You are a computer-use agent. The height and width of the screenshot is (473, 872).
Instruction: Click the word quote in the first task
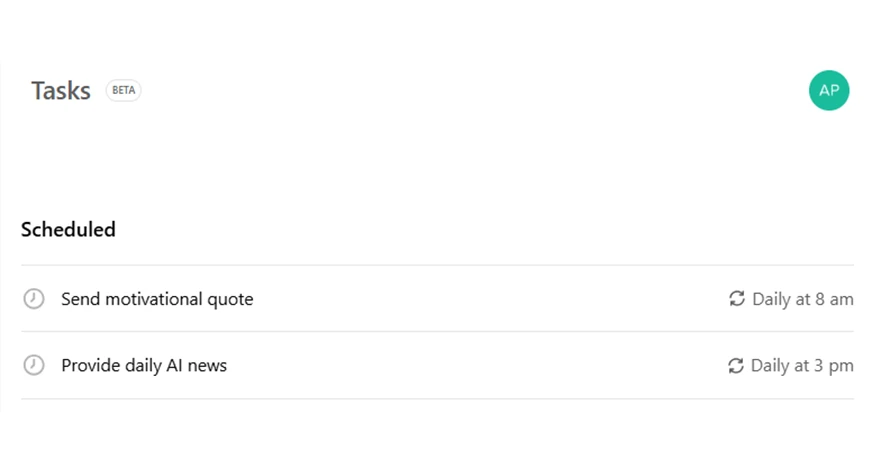(230, 300)
